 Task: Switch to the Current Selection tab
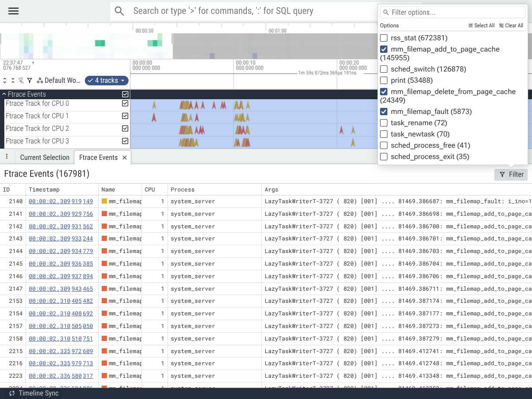(x=45, y=158)
